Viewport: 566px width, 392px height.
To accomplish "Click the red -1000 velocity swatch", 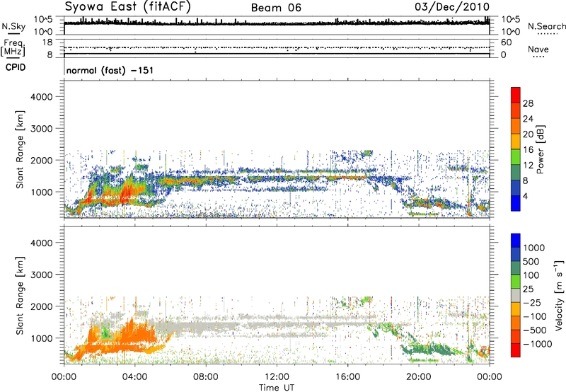I will tap(516, 350).
